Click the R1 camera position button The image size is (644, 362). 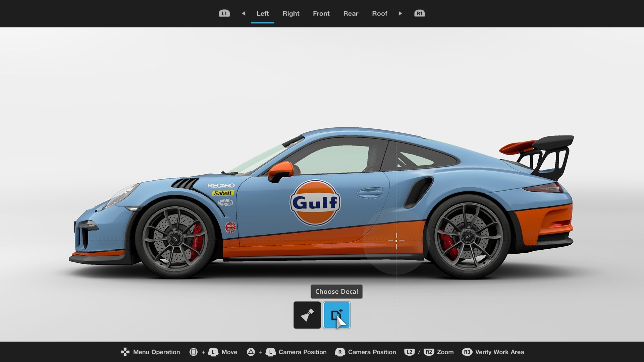pos(418,13)
